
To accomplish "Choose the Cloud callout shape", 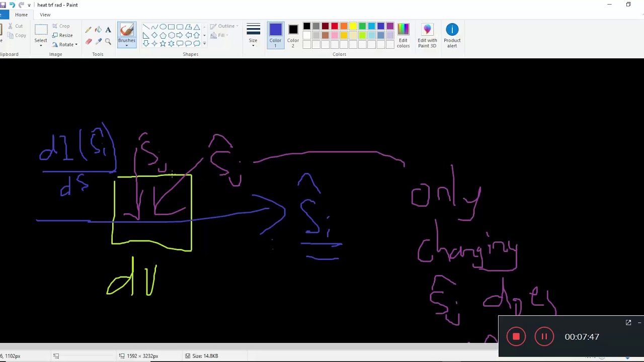I will pos(197,43).
